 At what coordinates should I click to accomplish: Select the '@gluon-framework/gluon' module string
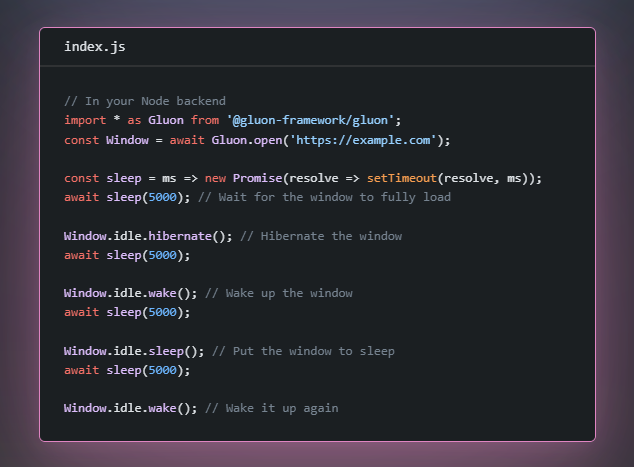(x=313, y=120)
